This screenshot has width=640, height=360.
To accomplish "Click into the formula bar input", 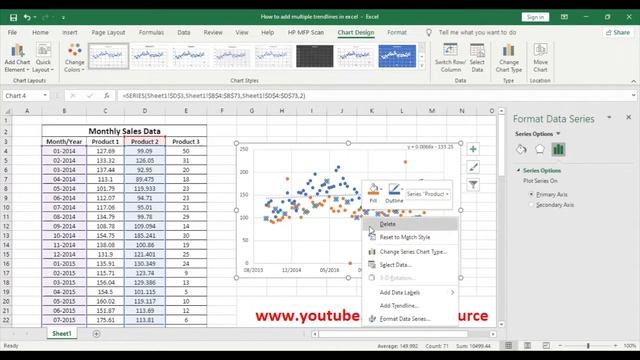I will [x=373, y=96].
